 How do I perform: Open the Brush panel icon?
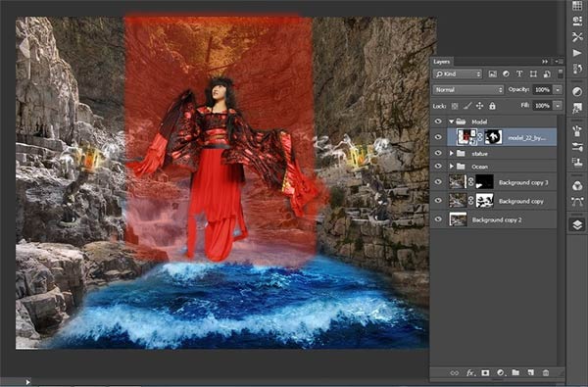tap(577, 131)
